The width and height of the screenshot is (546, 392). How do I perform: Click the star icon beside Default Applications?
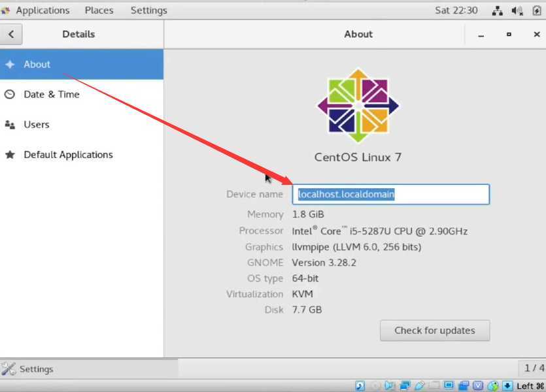[10, 154]
